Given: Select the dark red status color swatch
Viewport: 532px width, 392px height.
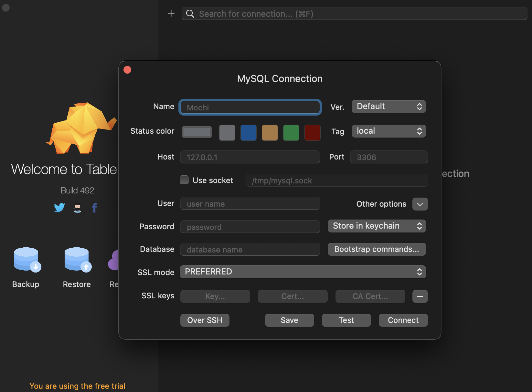Looking at the screenshot, I should pos(313,133).
